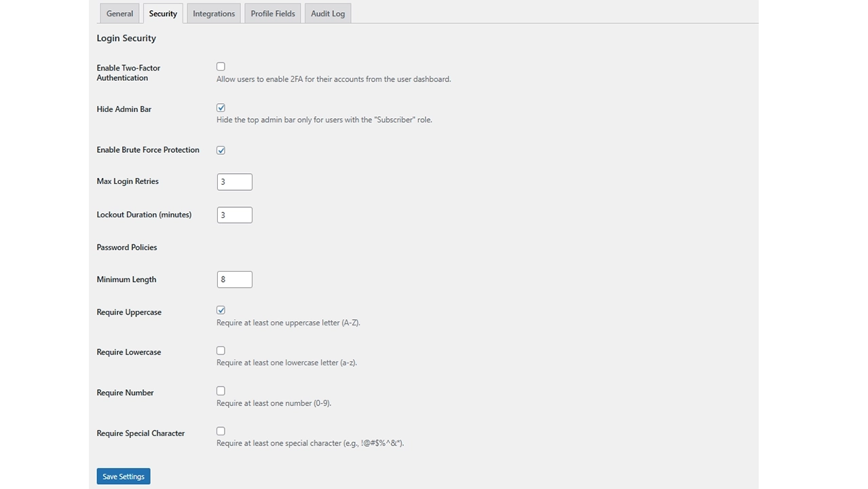Click the "Max Login Retries" text label
Image resolution: width=868 pixels, height=489 pixels.
tap(128, 181)
